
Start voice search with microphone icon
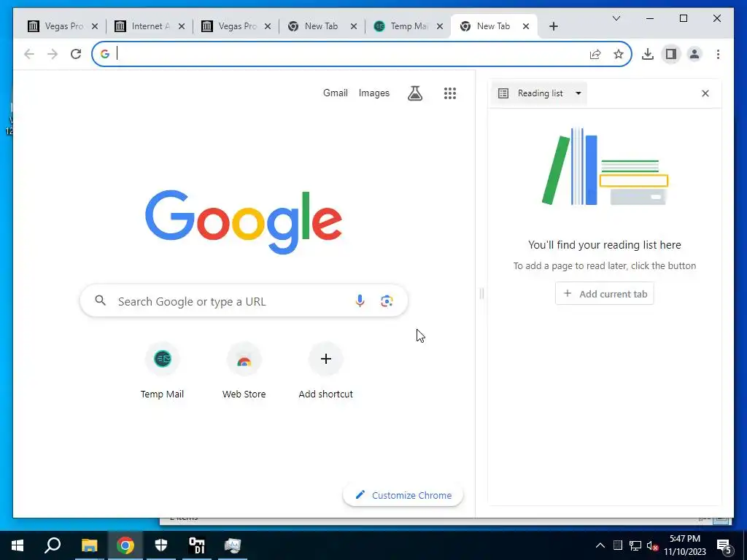tap(360, 301)
